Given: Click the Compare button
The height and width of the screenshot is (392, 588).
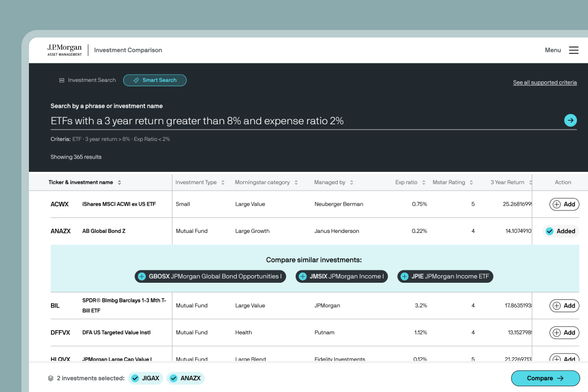Looking at the screenshot, I should (545, 378).
